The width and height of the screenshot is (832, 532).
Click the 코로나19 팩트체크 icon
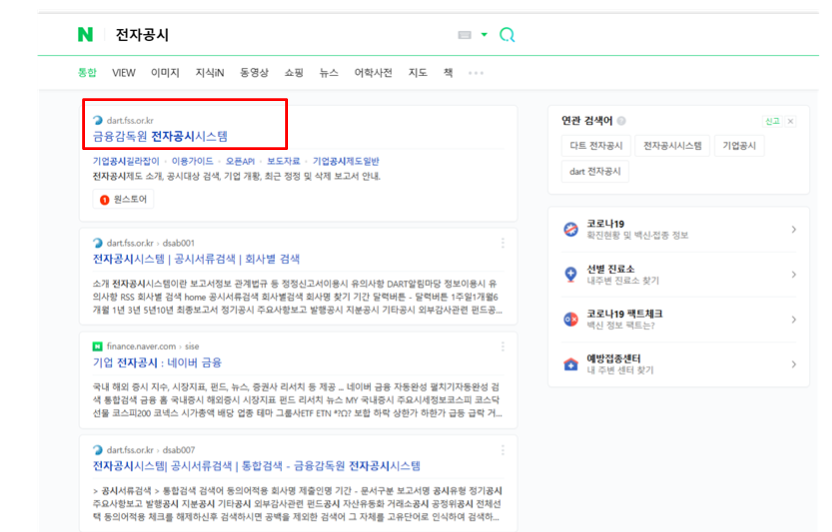(x=570, y=319)
